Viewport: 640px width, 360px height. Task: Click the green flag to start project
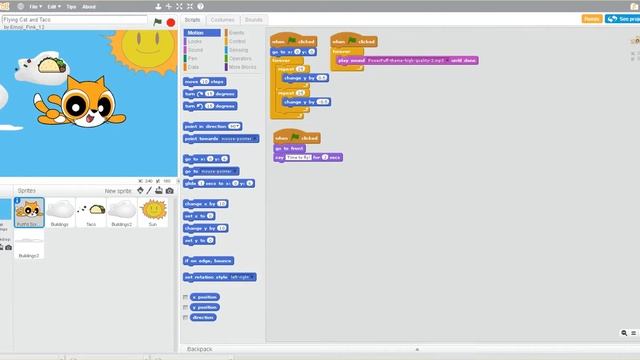[157, 22]
